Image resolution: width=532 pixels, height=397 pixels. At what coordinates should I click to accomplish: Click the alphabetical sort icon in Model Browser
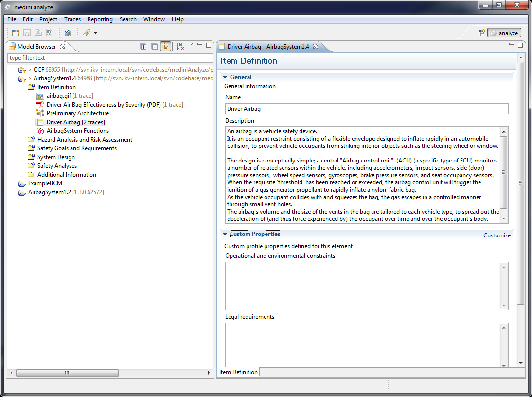[180, 46]
